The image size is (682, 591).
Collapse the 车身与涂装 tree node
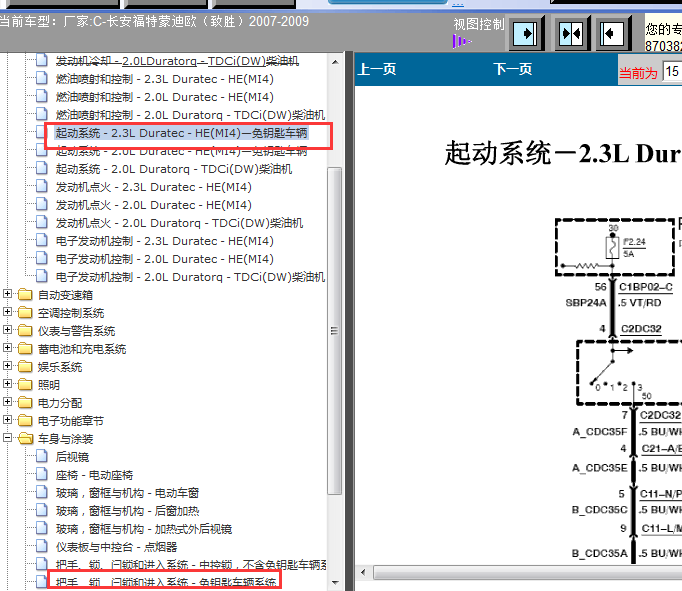click(x=9, y=439)
